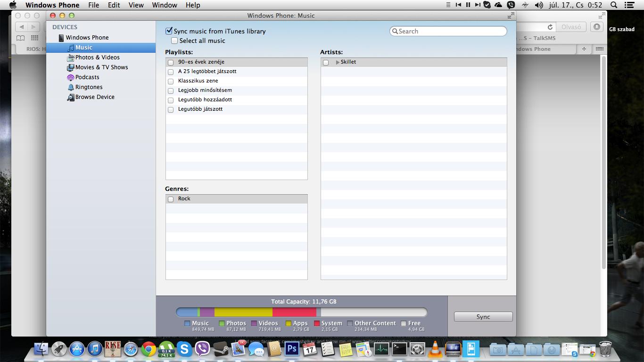Viewport: 644px width, 362px height.
Task: Click Safari downloads button
Action: click(597, 27)
